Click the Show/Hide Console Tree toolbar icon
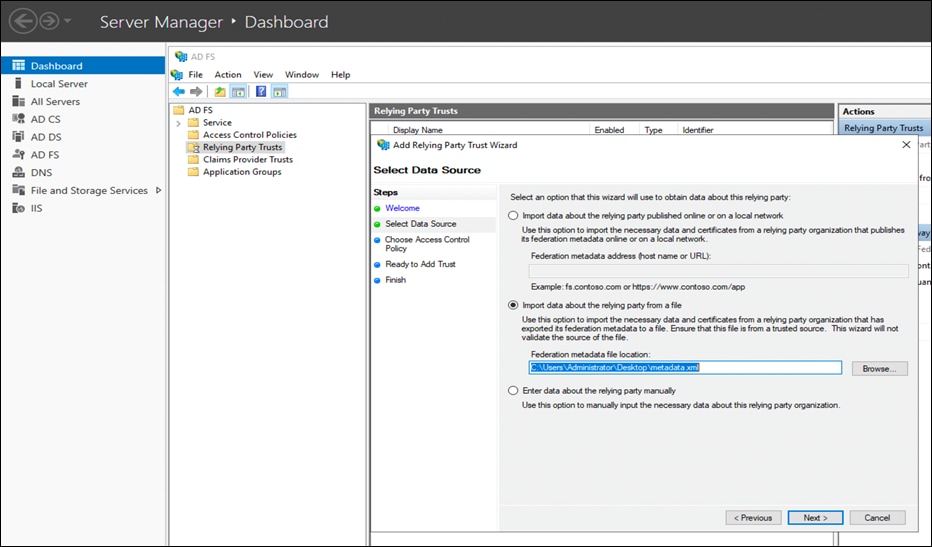 coord(239,92)
